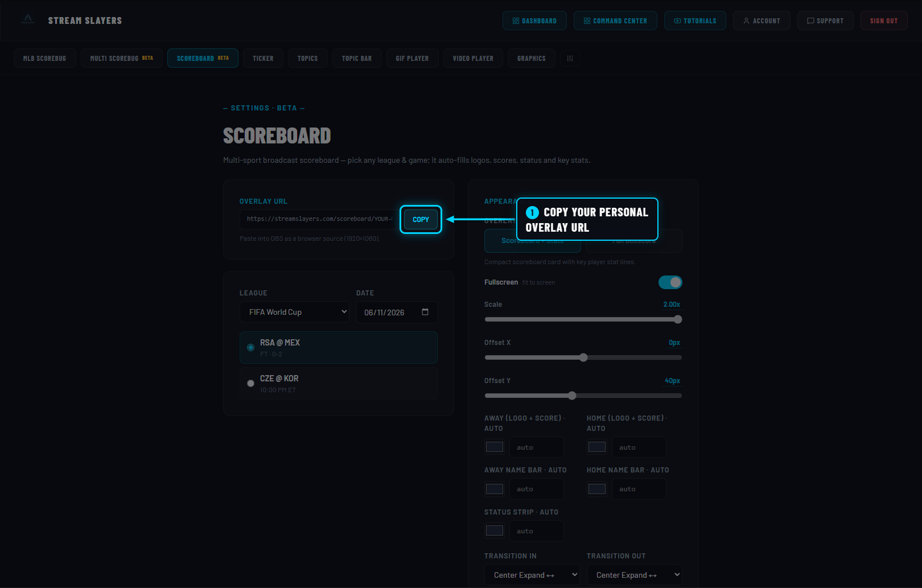
Task: Click the date field showing 06/11/2026
Action: (397, 312)
